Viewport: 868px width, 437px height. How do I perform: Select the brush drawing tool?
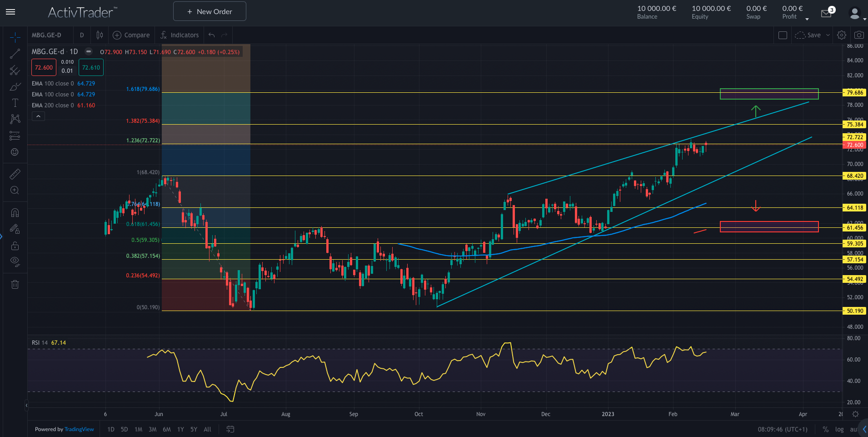pyautogui.click(x=15, y=86)
